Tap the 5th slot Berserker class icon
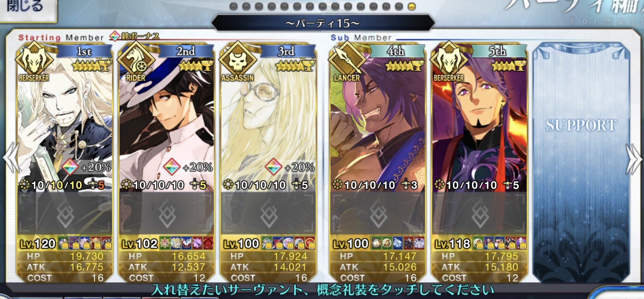 pos(449,60)
